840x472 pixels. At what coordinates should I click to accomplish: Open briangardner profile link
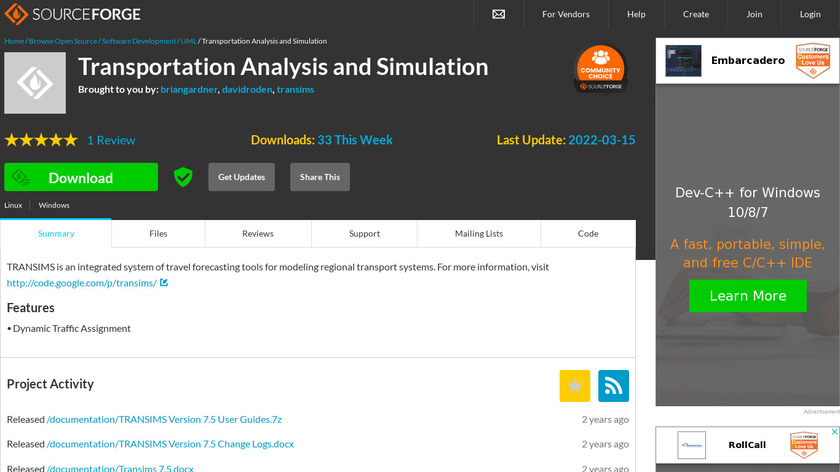tap(189, 89)
